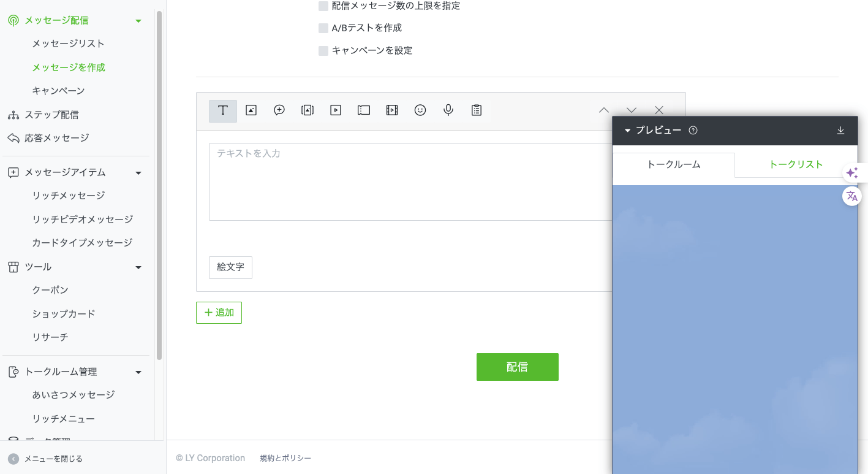Open メッセージリスト in the sidebar

(x=68, y=44)
